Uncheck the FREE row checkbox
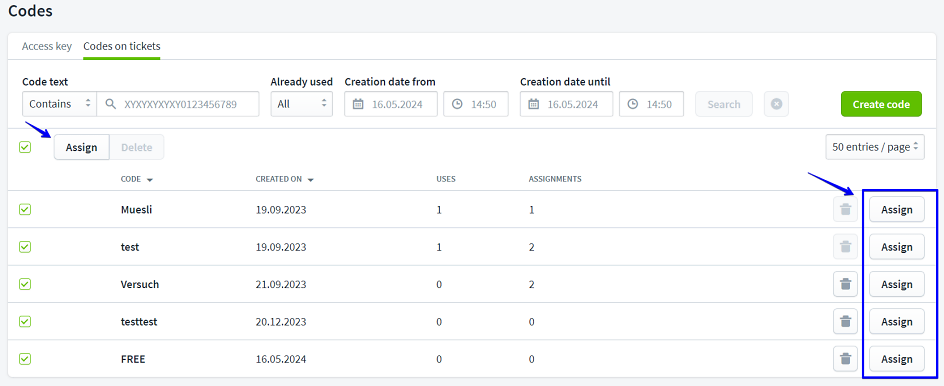 tap(25, 359)
